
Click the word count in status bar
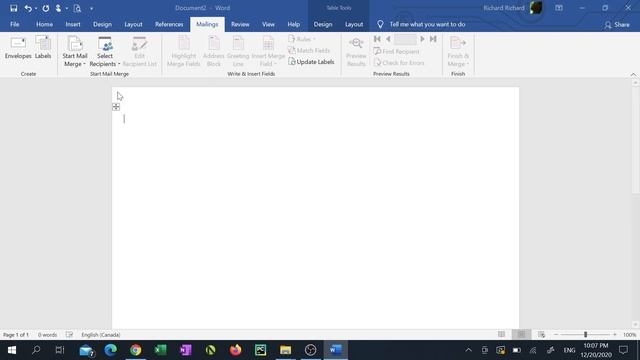47,335
